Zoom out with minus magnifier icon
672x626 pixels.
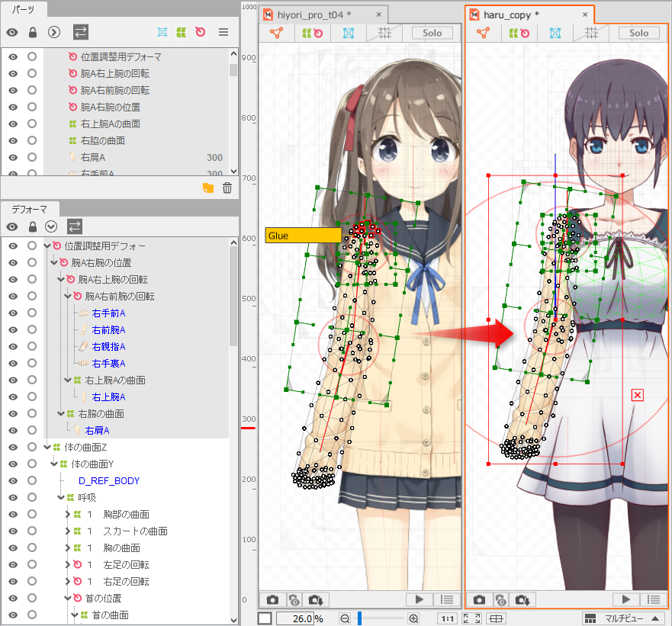pyautogui.click(x=345, y=618)
